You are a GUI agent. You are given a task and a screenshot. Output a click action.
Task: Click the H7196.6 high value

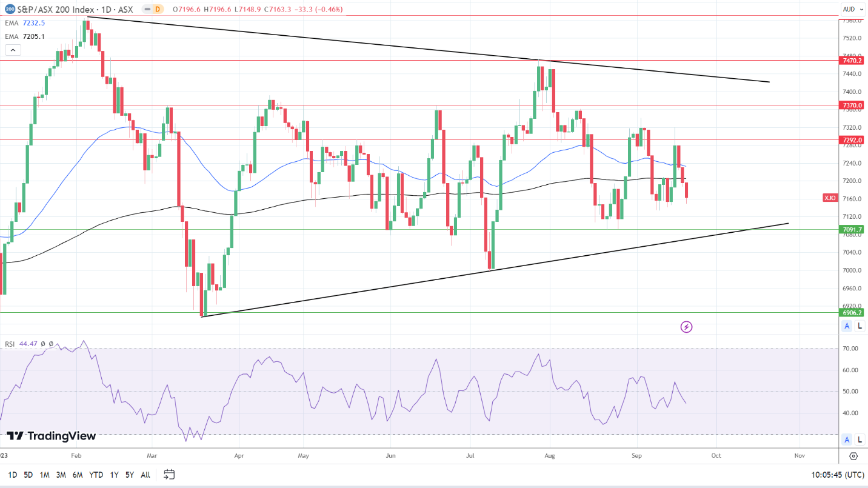(x=218, y=9)
